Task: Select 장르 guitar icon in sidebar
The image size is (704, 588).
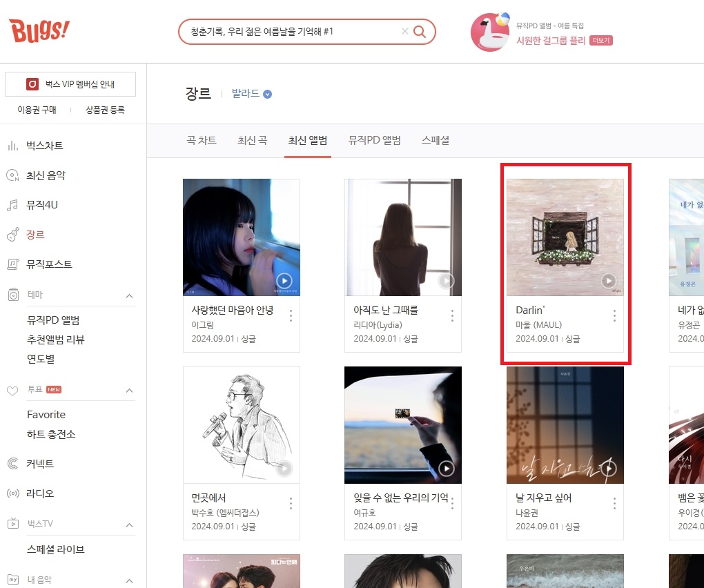Action: pos(13,234)
